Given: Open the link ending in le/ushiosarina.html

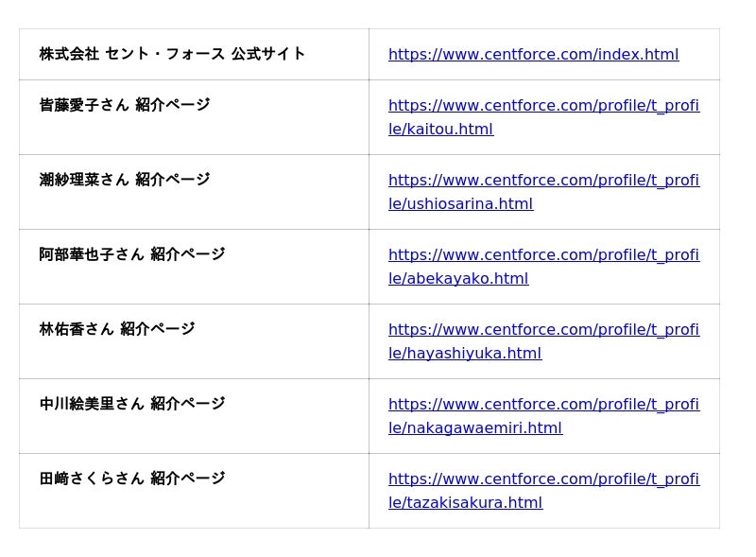Looking at the screenshot, I should point(460,204).
